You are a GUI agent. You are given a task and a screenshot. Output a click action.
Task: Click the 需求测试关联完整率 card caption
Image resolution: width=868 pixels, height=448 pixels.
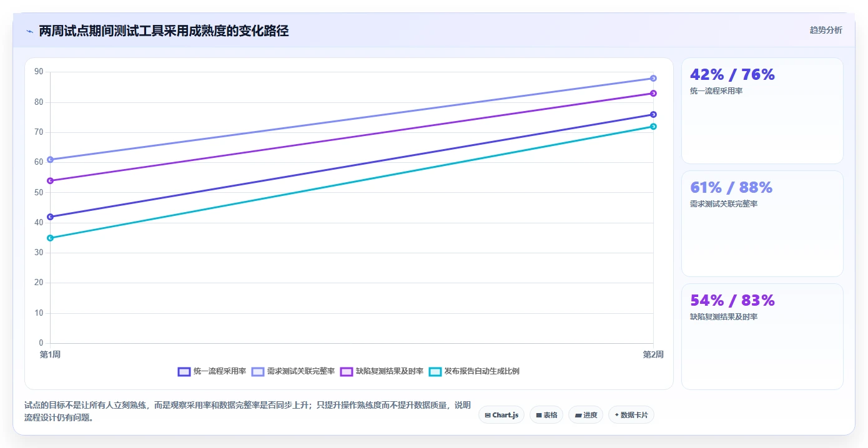[x=724, y=204]
